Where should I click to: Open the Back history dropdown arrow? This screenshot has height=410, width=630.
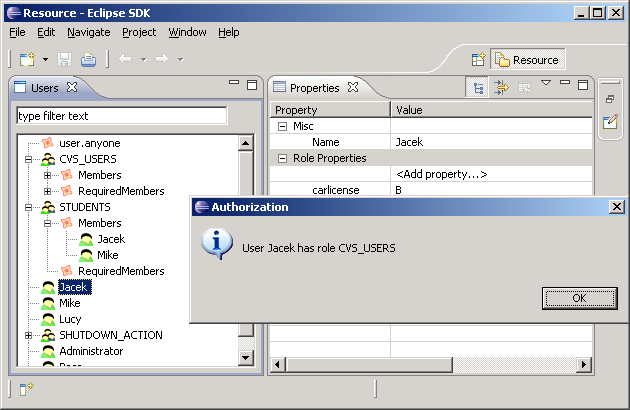[x=143, y=60]
